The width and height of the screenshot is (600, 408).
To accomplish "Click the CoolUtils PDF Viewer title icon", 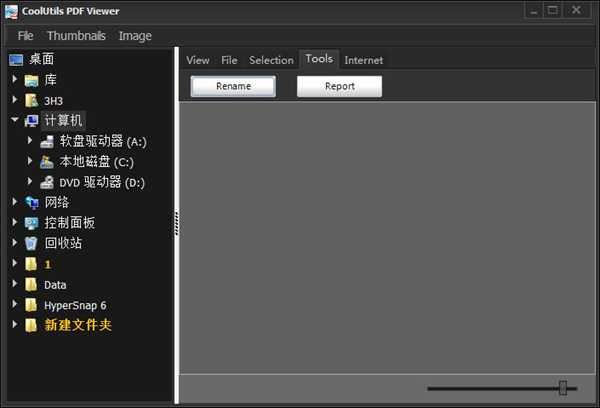I will [x=11, y=11].
